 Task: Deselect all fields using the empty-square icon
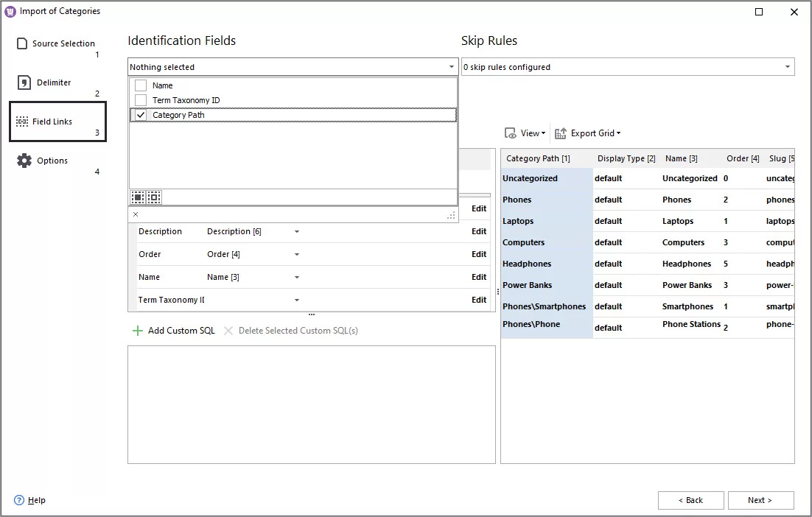tap(153, 197)
